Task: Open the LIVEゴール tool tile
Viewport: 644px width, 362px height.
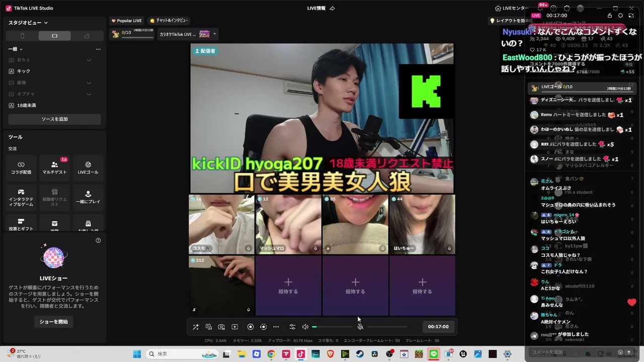Action: pyautogui.click(x=88, y=168)
